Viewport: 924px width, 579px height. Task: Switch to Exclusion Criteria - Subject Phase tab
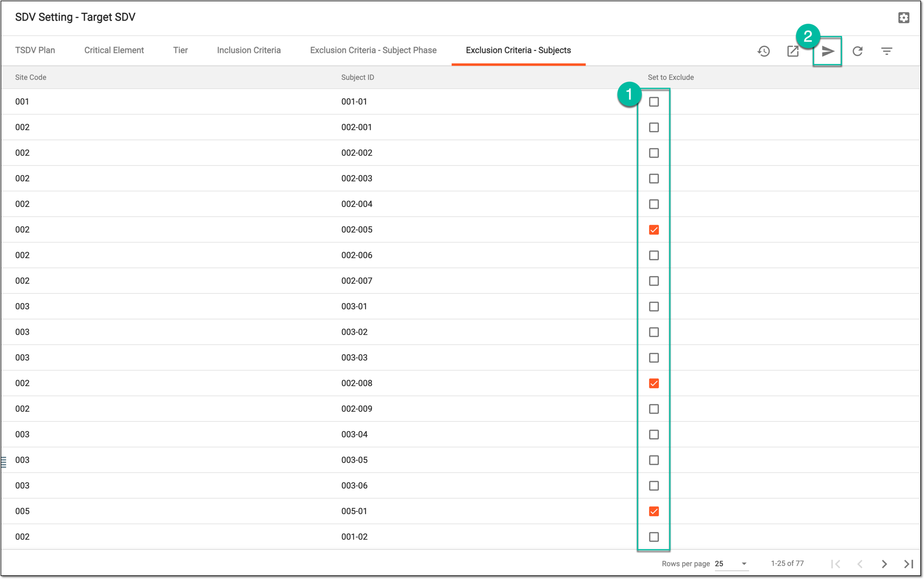coord(373,50)
